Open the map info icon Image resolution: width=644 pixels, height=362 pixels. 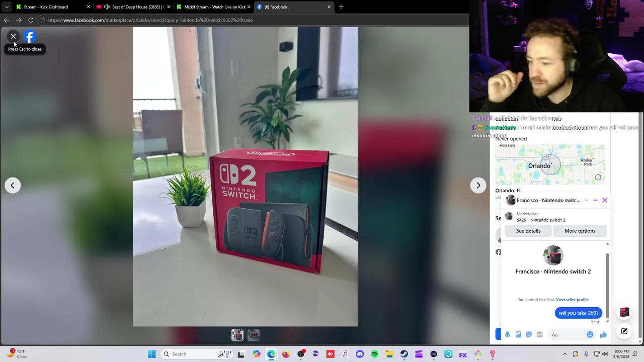[x=598, y=177]
